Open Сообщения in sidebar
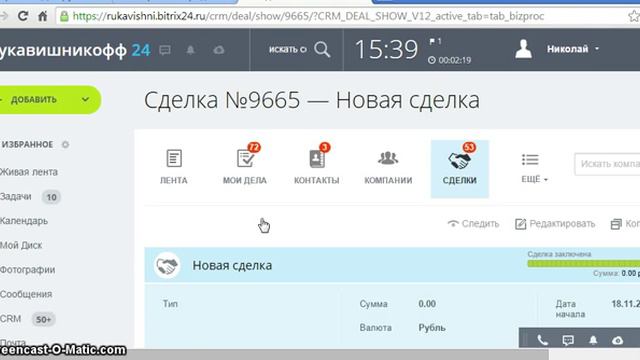The image size is (640, 360). coord(26,294)
